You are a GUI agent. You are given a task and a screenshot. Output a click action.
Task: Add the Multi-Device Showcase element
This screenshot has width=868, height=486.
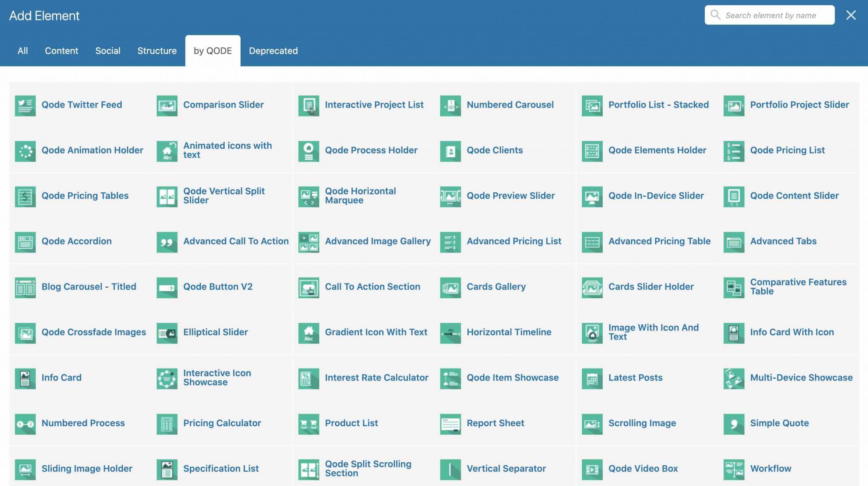tap(789, 378)
